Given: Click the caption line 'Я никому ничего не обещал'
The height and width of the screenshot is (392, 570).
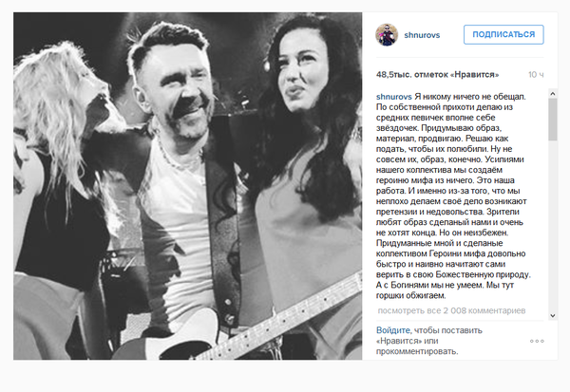Looking at the screenshot, I should coord(470,97).
